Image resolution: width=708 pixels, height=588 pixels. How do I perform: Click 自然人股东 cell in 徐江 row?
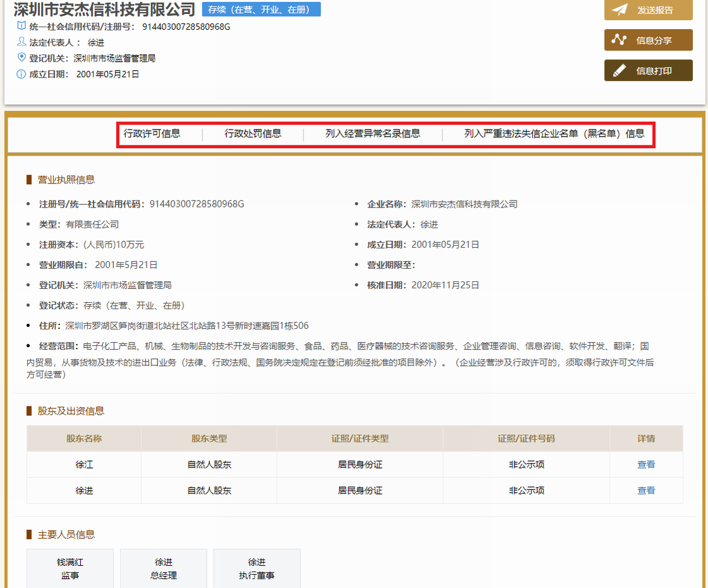point(209,464)
